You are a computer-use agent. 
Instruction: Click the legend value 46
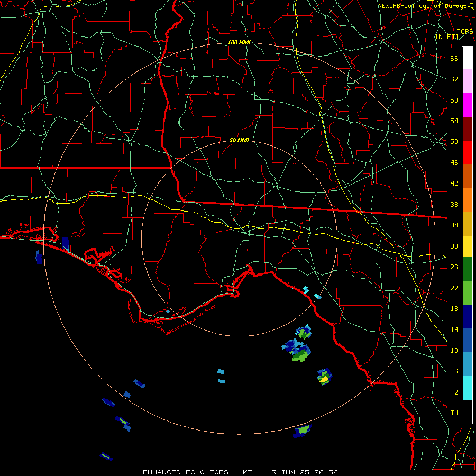pos(454,163)
